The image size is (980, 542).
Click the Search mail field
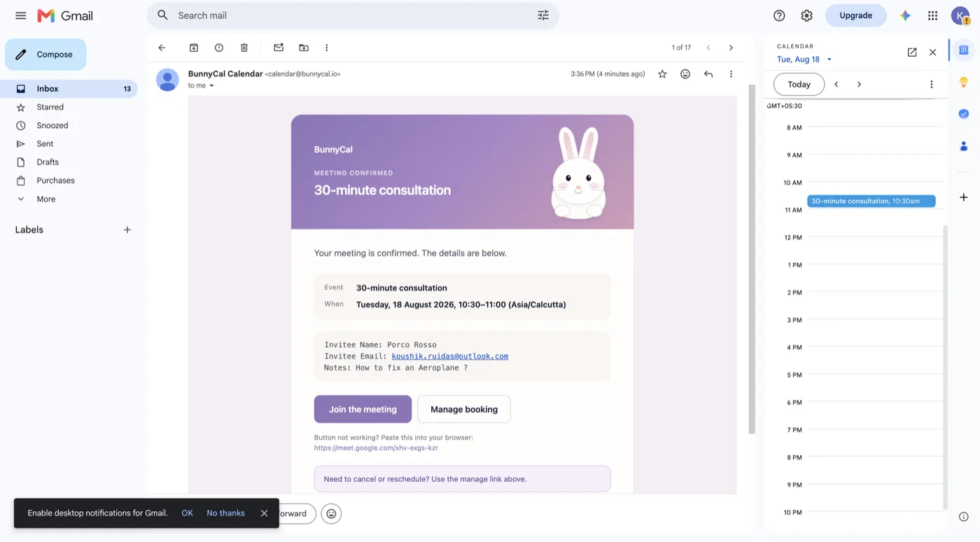coord(353,15)
